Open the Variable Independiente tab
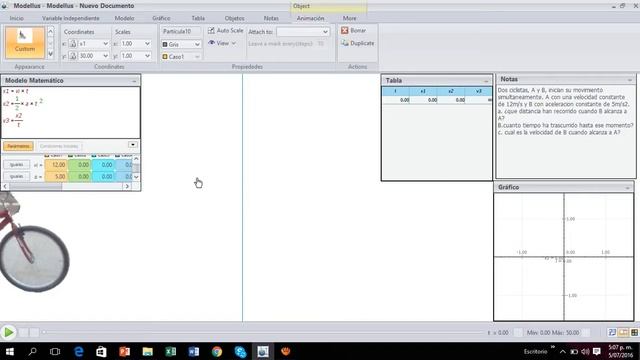Viewport: 640px width, 360px height. [x=71, y=18]
